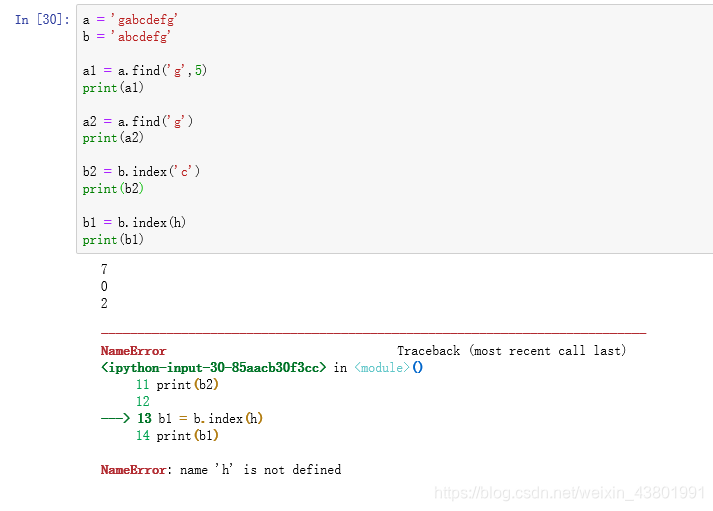Click the red NameError traceback heading
Image resolution: width=713 pixels, height=511 pixels.
(133, 351)
